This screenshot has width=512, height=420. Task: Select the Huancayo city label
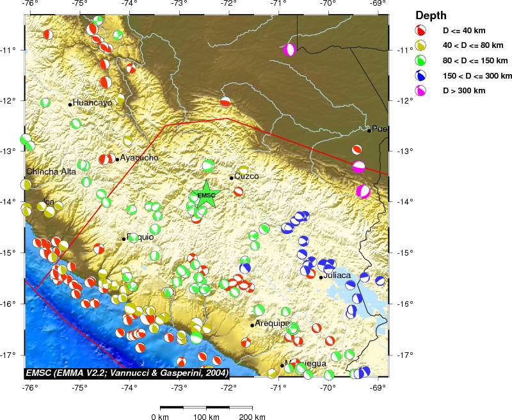(92, 102)
